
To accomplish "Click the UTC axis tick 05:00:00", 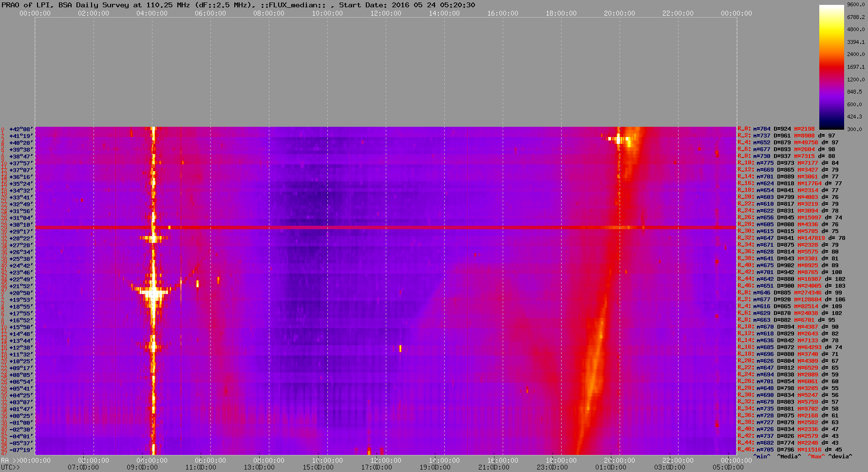I will pyautogui.click(x=728, y=467).
